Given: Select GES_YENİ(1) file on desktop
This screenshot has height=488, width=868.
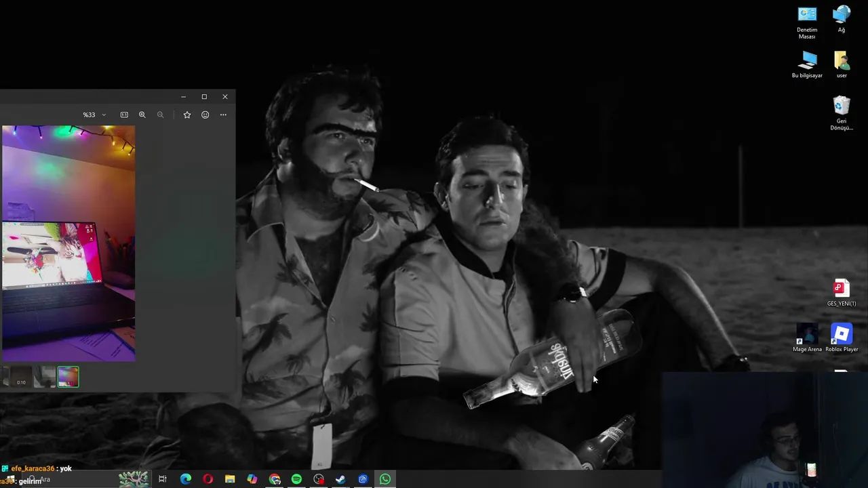Looking at the screenshot, I should pyautogui.click(x=842, y=293).
